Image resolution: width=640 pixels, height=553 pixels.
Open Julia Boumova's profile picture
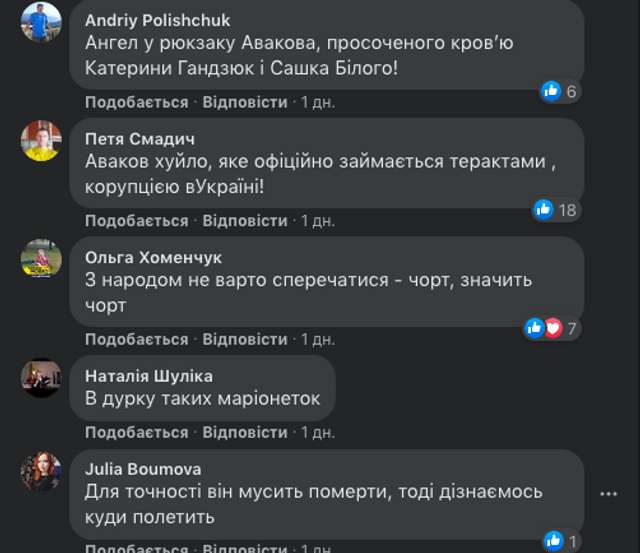pyautogui.click(x=41, y=471)
